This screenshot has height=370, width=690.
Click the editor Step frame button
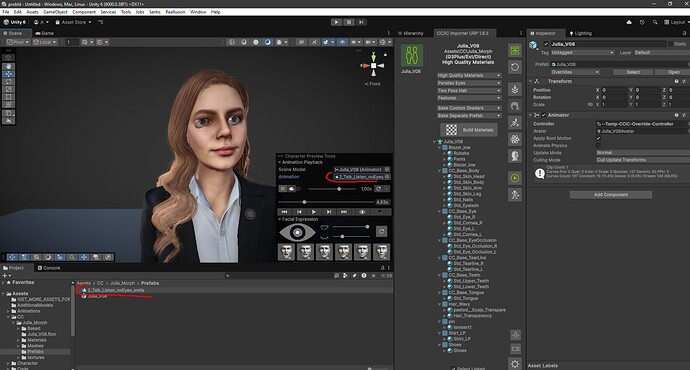pyautogui.click(x=361, y=22)
